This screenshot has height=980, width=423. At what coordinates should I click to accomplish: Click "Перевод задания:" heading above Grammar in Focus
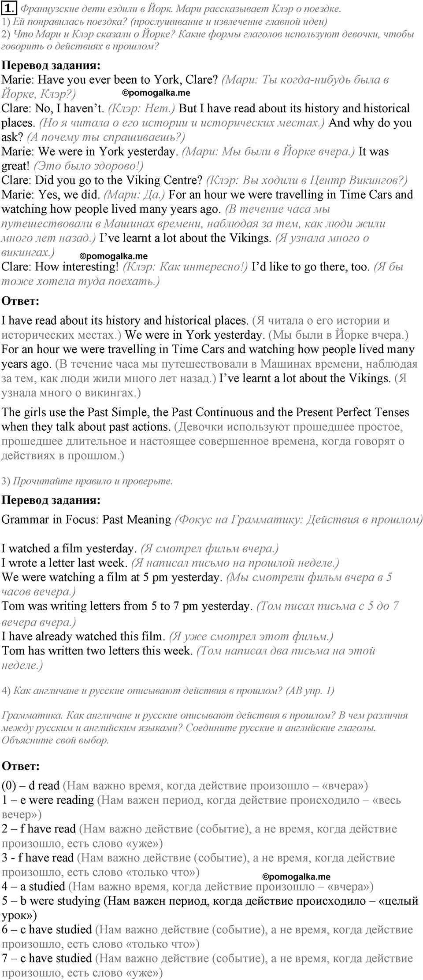(51, 500)
